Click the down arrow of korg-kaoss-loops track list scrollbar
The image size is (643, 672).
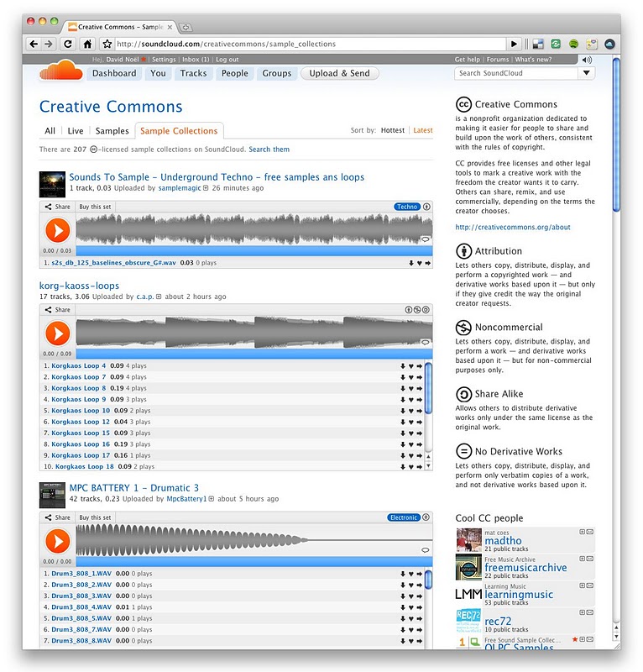[x=428, y=466]
